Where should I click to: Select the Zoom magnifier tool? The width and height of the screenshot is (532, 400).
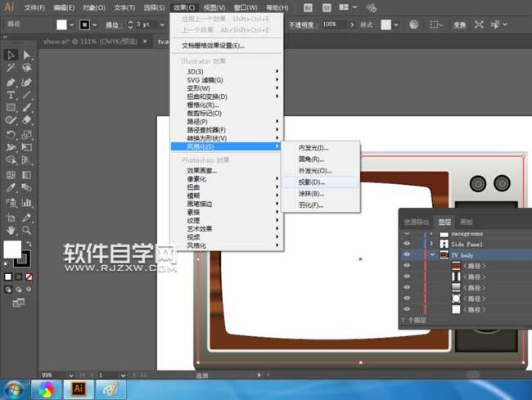(27, 231)
